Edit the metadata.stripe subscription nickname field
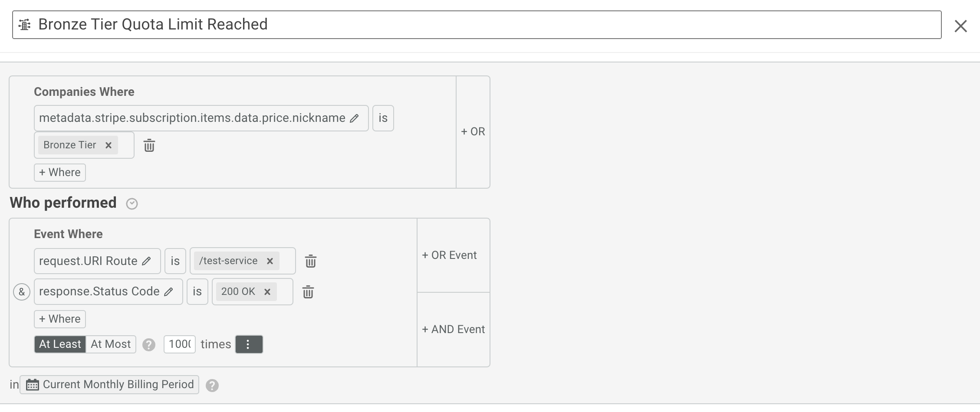980x412 pixels. pyautogui.click(x=354, y=118)
